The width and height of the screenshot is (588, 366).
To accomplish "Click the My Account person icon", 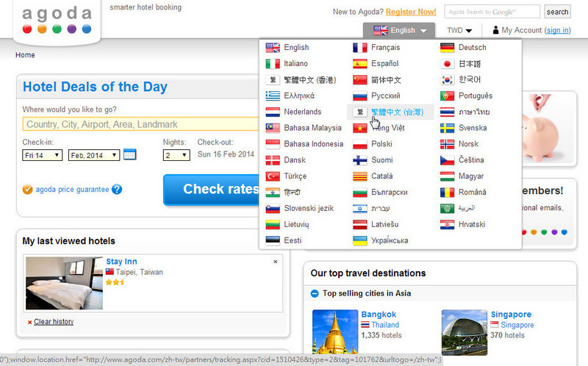I will [495, 30].
